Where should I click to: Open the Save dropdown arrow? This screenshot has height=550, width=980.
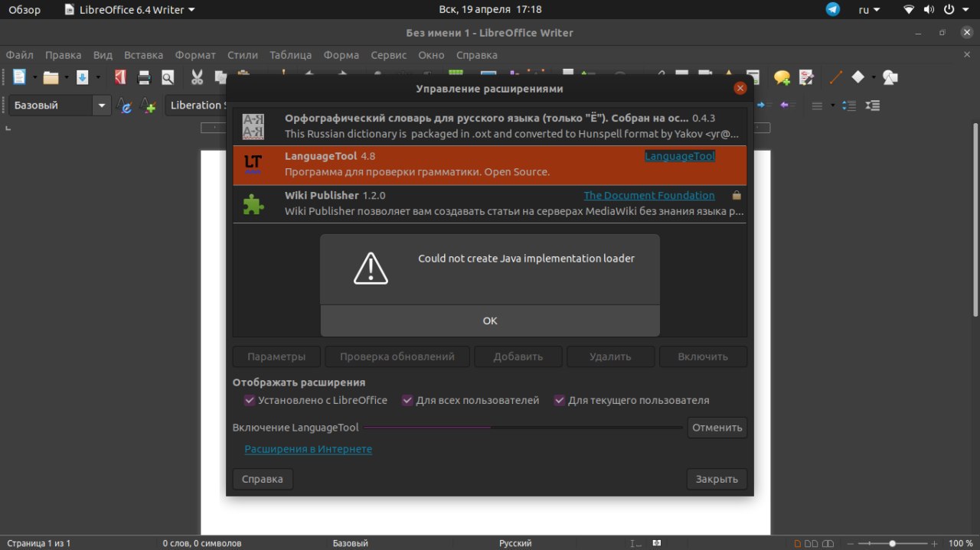tap(97, 77)
